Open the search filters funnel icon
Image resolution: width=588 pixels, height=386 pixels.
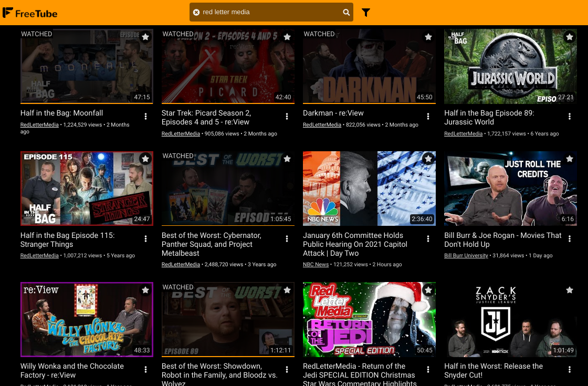point(365,13)
